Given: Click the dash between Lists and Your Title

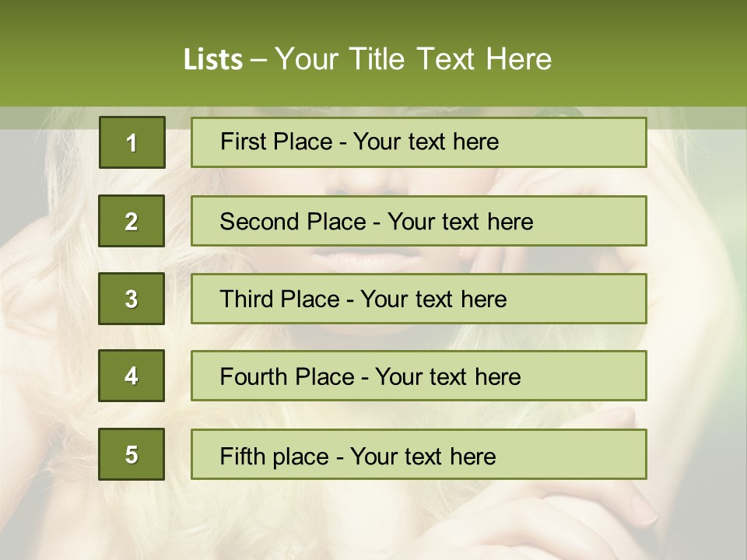Looking at the screenshot, I should point(258,61).
